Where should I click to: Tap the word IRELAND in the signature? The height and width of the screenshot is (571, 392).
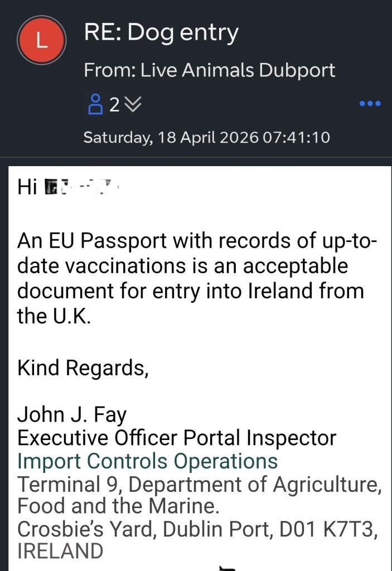60,551
